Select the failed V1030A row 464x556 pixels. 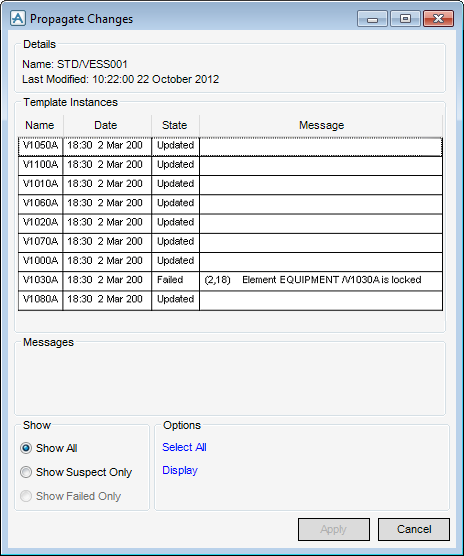[230, 280]
